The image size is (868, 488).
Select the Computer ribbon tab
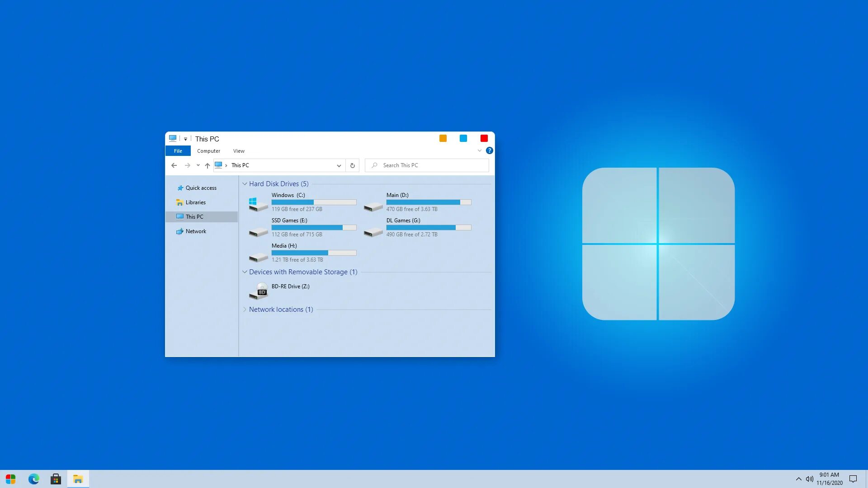[x=209, y=151]
